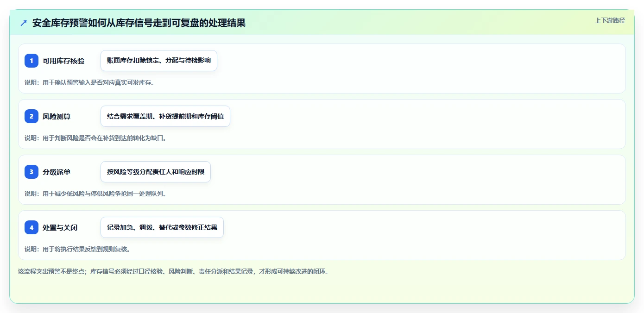Select the 可用库存核验 step label
The image size is (644, 313).
click(x=63, y=61)
